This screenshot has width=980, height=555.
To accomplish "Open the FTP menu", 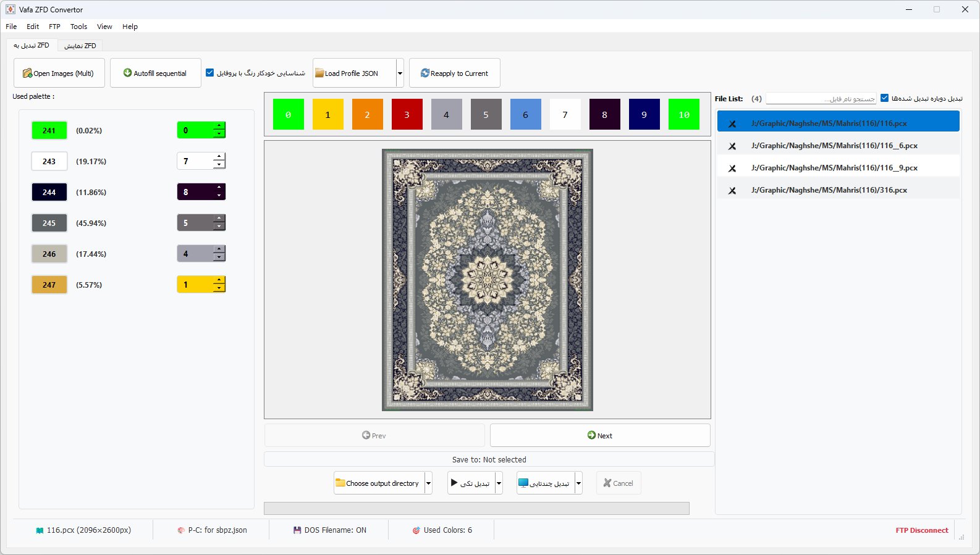I will tap(54, 27).
